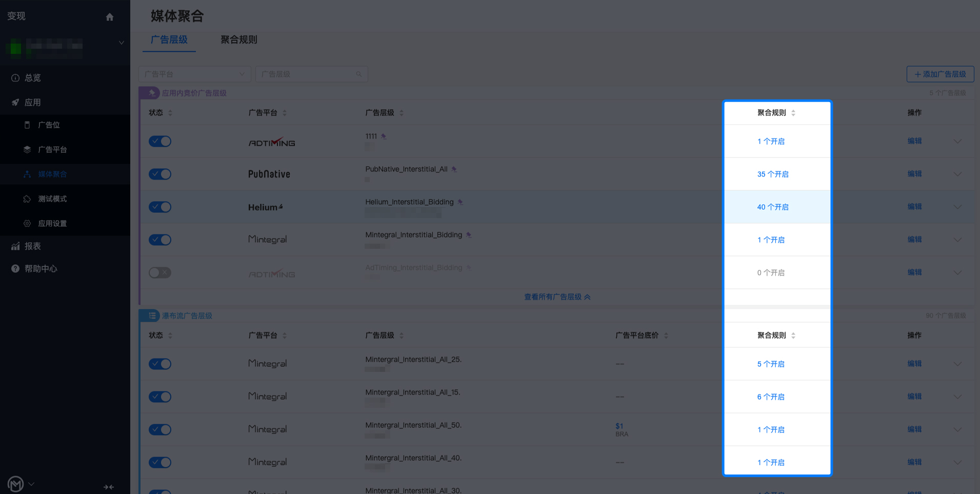This screenshot has width=980, height=494.
Task: Open the 总览 overview icon item
Action: point(15,78)
